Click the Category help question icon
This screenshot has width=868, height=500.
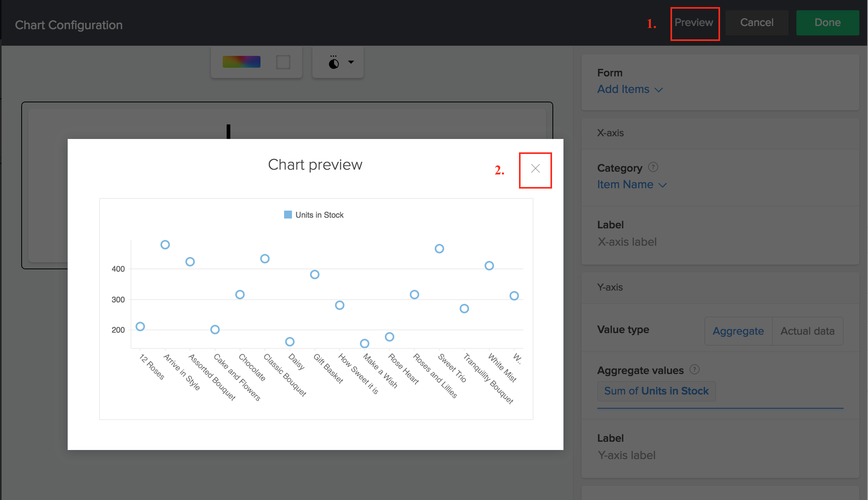pos(653,167)
